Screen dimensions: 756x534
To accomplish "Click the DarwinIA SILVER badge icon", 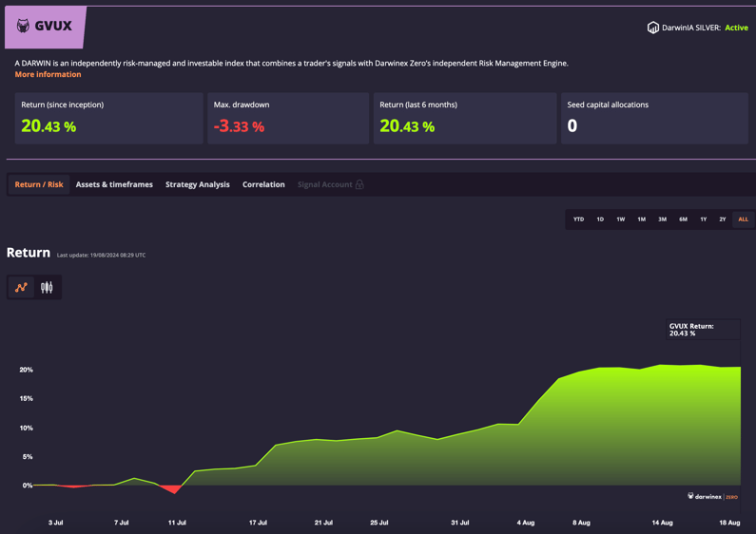I will [x=653, y=28].
